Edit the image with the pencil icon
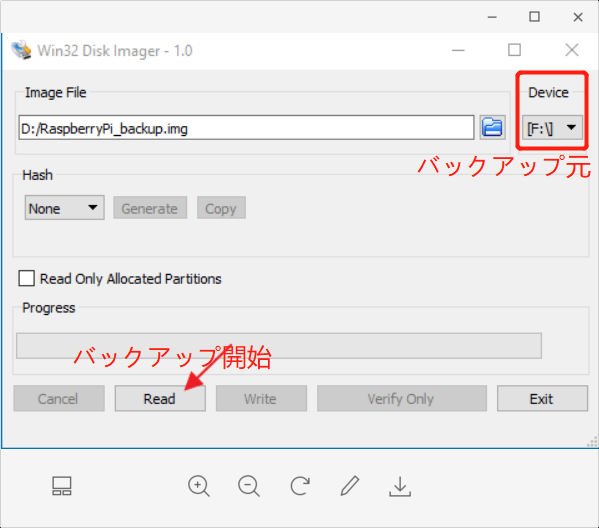Screen dimensions: 599x528 pos(350,486)
